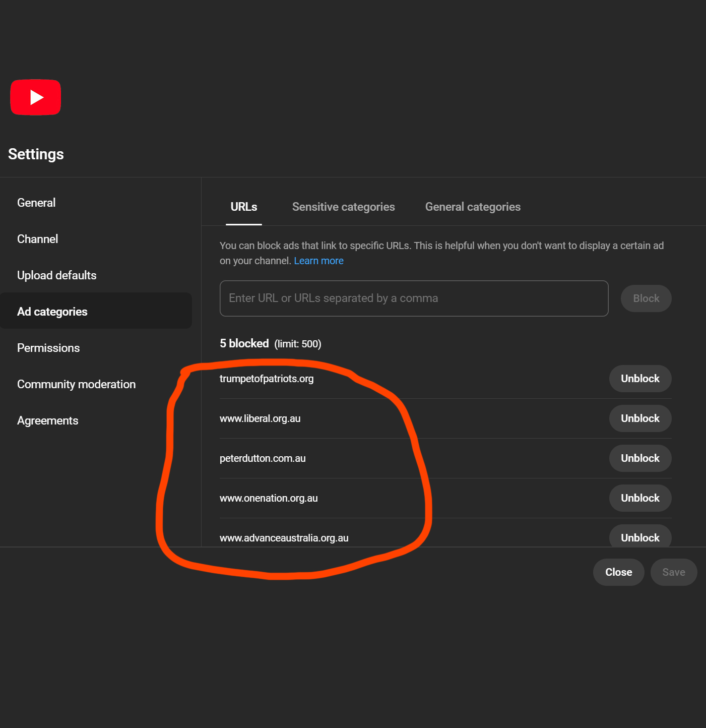Open the General settings section

pyautogui.click(x=36, y=203)
